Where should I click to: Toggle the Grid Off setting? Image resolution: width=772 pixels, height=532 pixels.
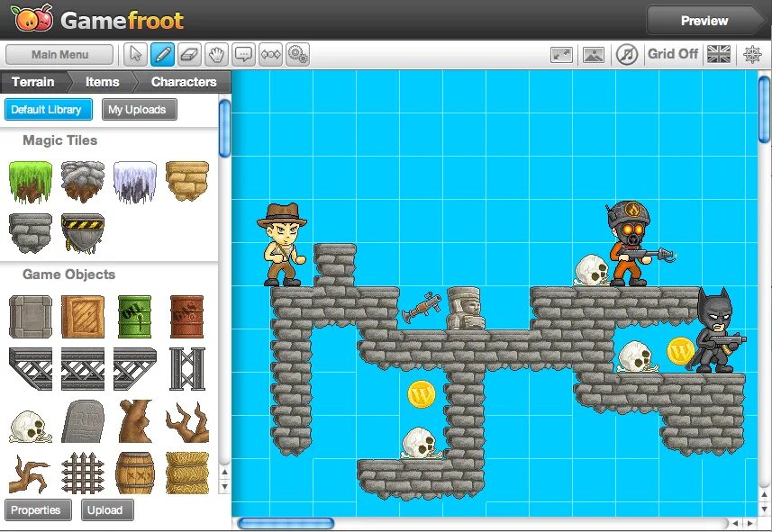click(x=673, y=54)
